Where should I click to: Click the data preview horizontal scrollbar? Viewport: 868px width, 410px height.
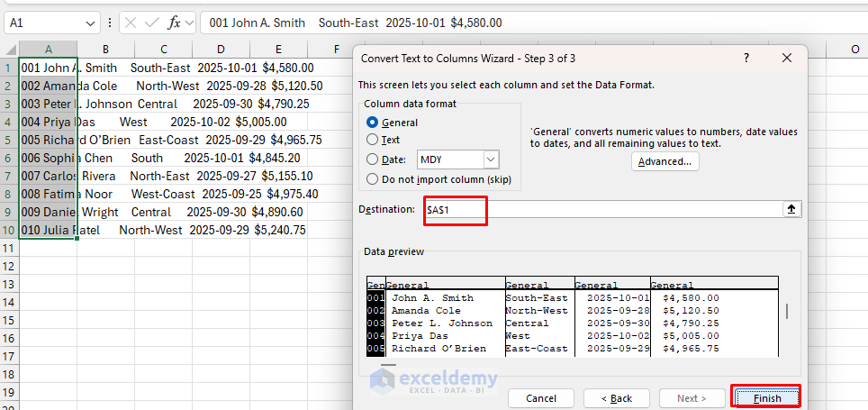pyautogui.click(x=389, y=365)
